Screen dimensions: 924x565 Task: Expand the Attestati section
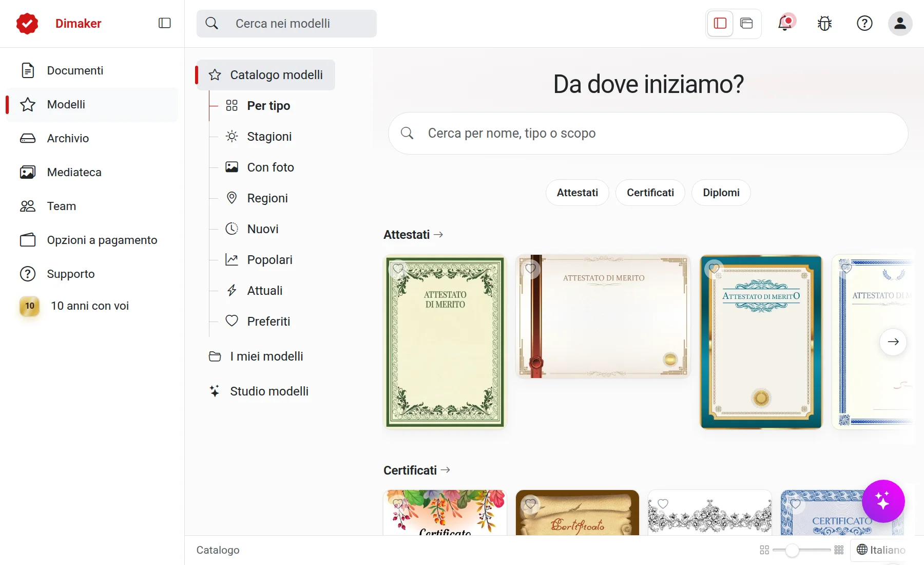(x=413, y=235)
